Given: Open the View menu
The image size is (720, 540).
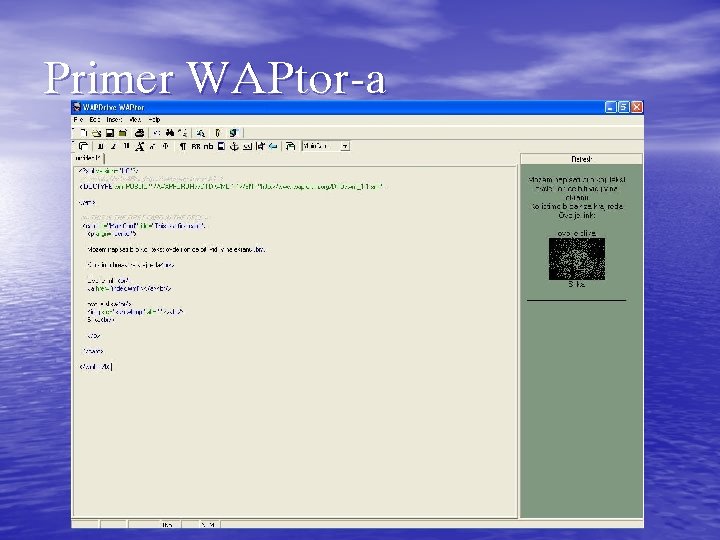Looking at the screenshot, I should tap(135, 119).
